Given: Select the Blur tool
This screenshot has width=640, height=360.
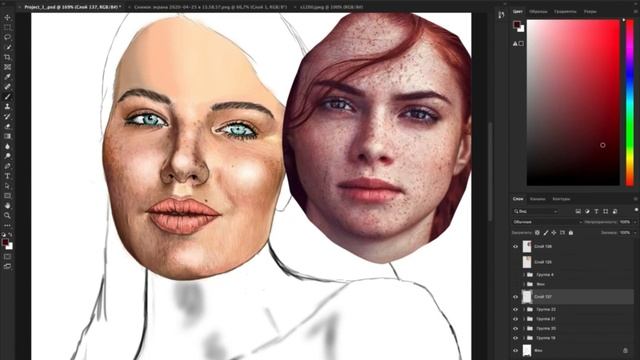Looking at the screenshot, I should 7,146.
